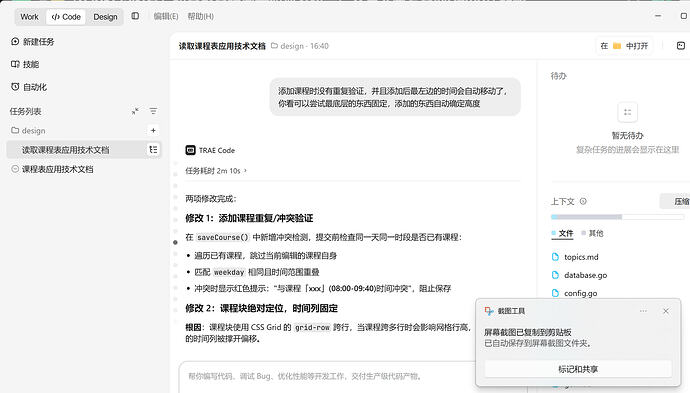Click the context info icon next to 上下文

[x=583, y=202]
